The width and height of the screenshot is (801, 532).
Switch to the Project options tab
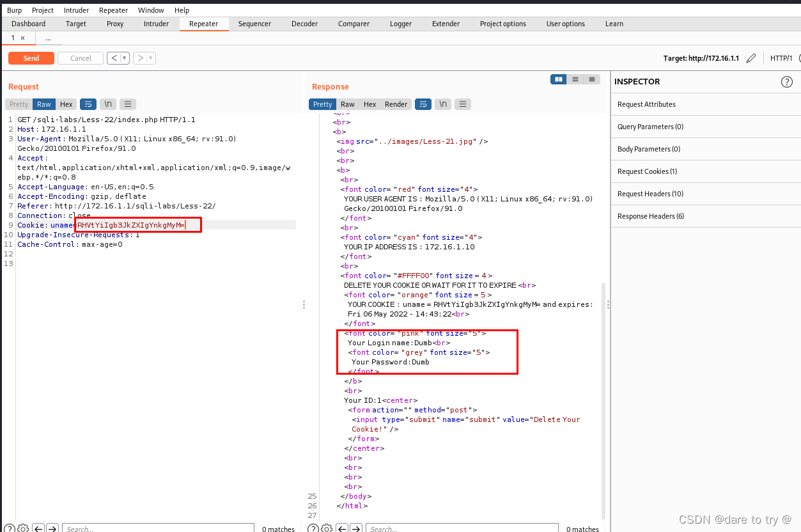(503, 24)
